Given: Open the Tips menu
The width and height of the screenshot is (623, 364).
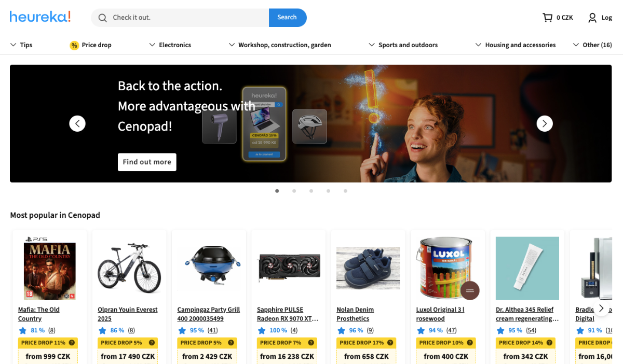Looking at the screenshot, I should pyautogui.click(x=21, y=45).
